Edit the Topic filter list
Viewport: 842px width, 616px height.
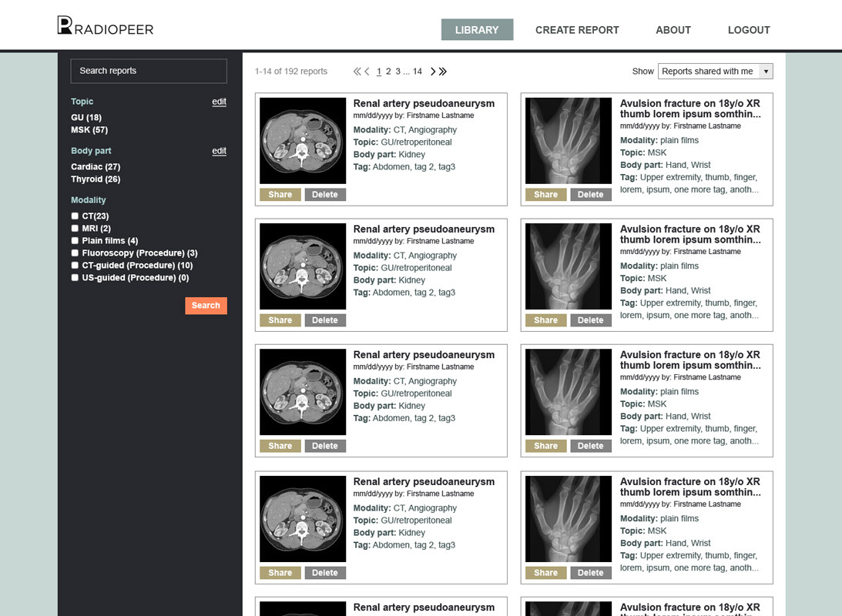(219, 102)
